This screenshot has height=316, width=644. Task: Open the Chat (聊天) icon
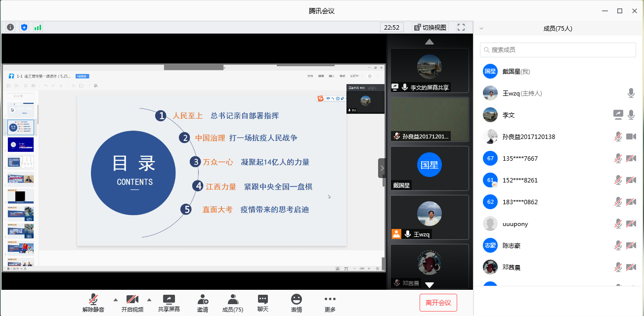262,303
